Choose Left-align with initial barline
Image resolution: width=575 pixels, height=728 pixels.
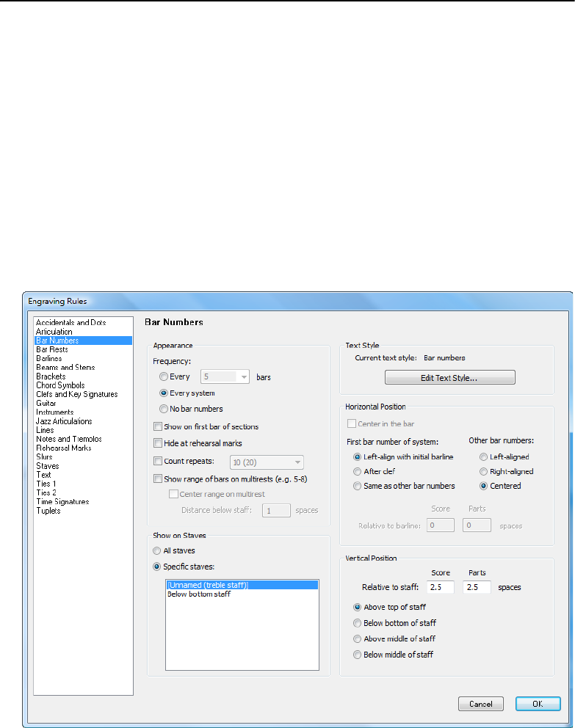click(x=357, y=457)
